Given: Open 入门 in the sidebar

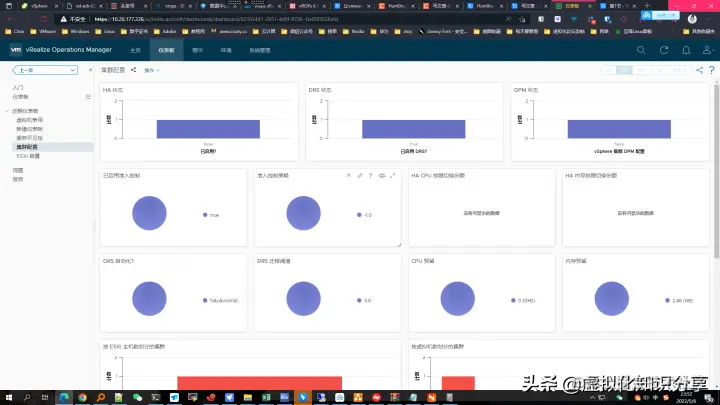Looking at the screenshot, I should (18, 87).
